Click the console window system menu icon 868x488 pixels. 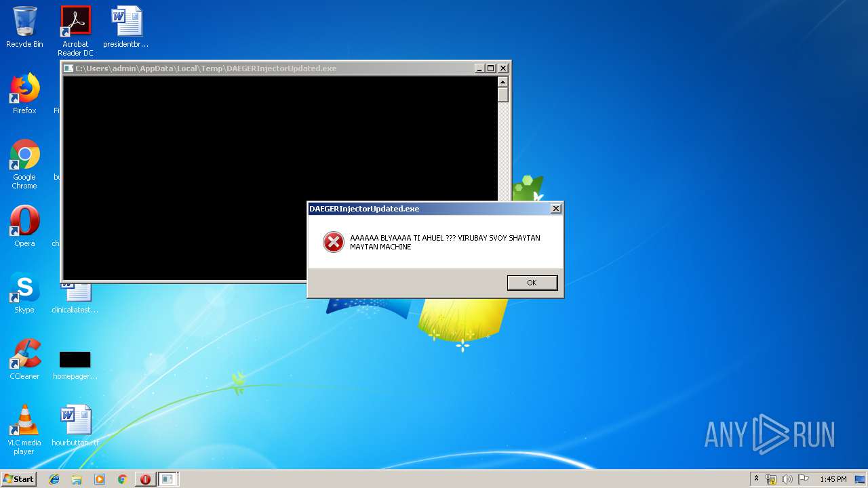[x=68, y=68]
